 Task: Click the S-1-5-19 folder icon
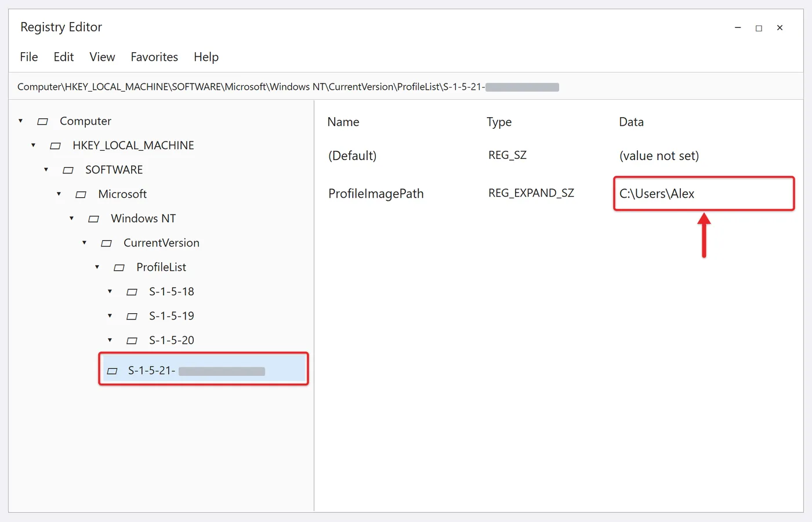[x=132, y=316]
